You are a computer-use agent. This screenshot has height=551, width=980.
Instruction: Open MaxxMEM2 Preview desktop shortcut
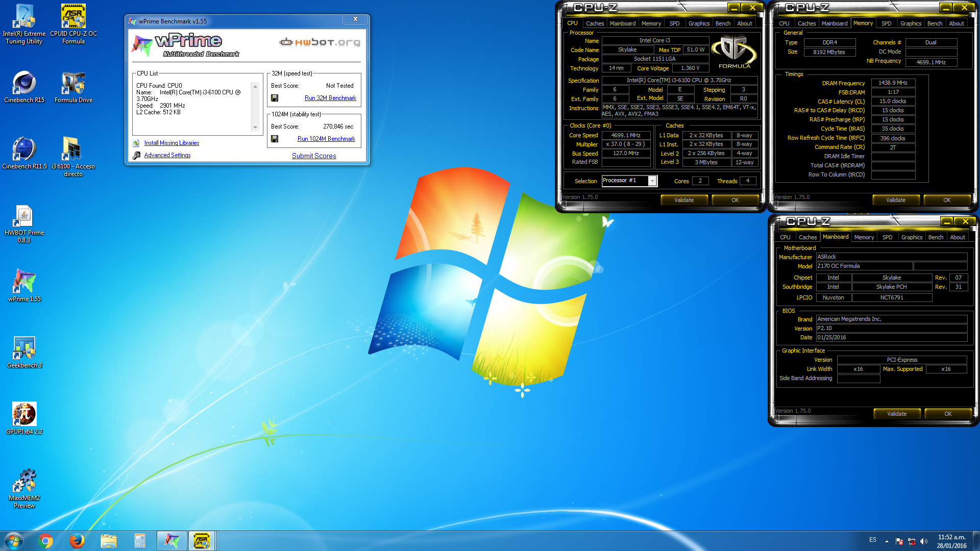[x=24, y=488]
